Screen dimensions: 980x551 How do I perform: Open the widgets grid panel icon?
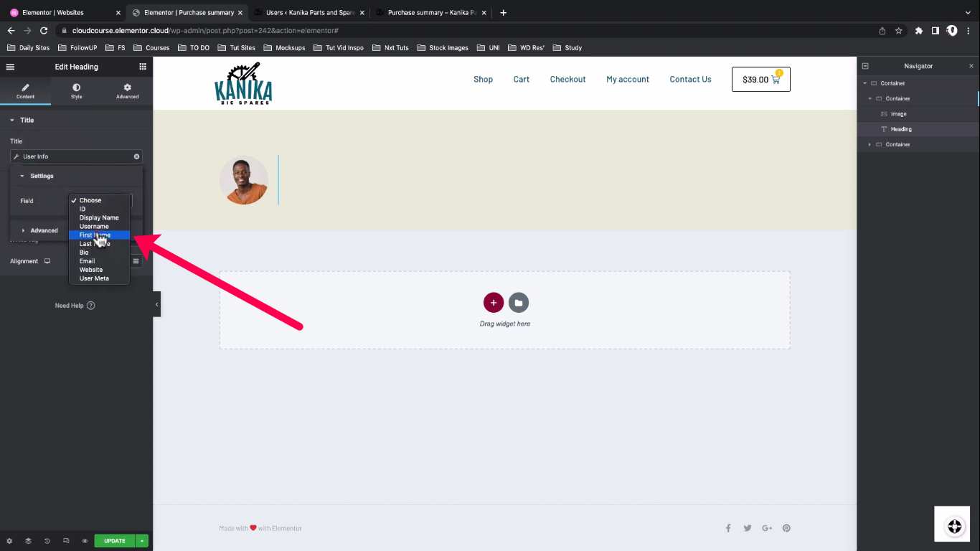point(143,67)
